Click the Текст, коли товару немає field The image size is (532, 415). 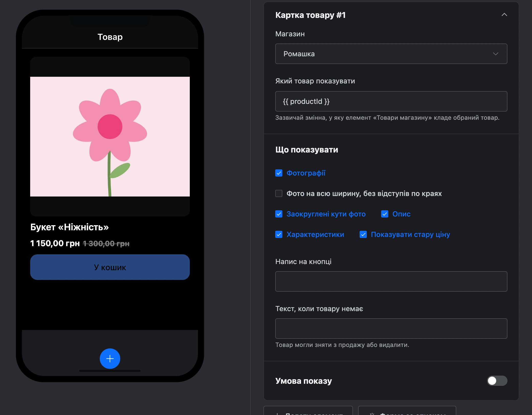[x=391, y=329]
